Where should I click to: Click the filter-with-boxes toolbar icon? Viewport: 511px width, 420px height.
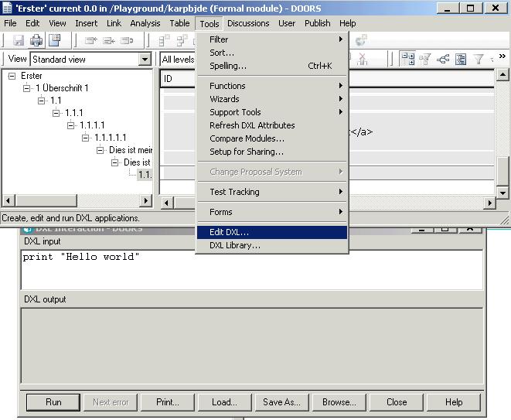click(x=425, y=59)
